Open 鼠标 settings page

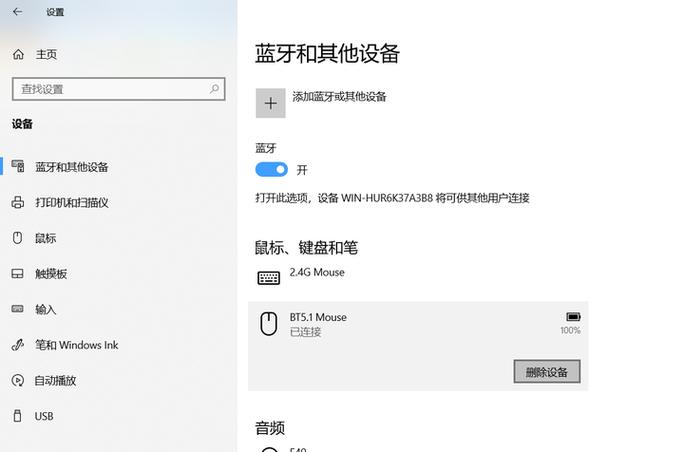pyautogui.click(x=46, y=238)
